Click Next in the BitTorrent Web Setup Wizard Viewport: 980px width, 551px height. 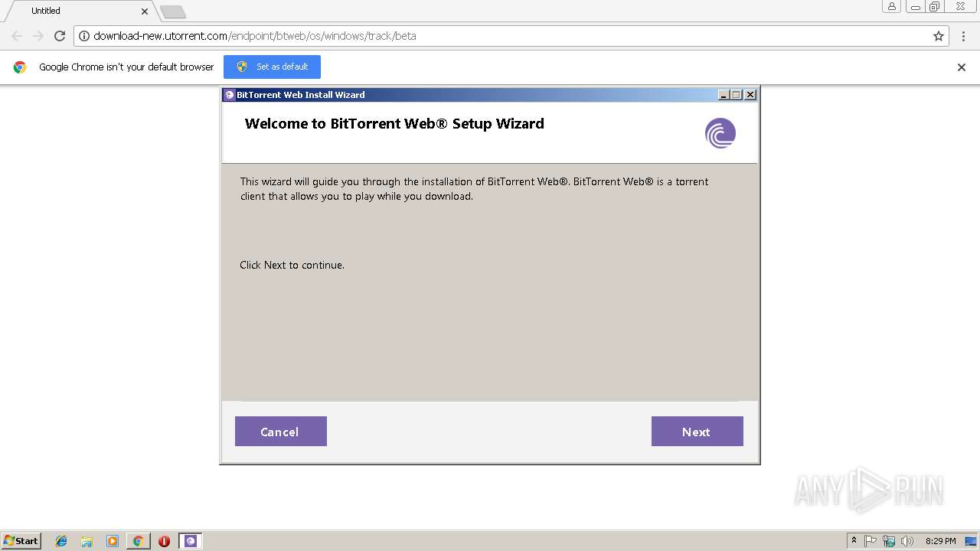coord(697,432)
